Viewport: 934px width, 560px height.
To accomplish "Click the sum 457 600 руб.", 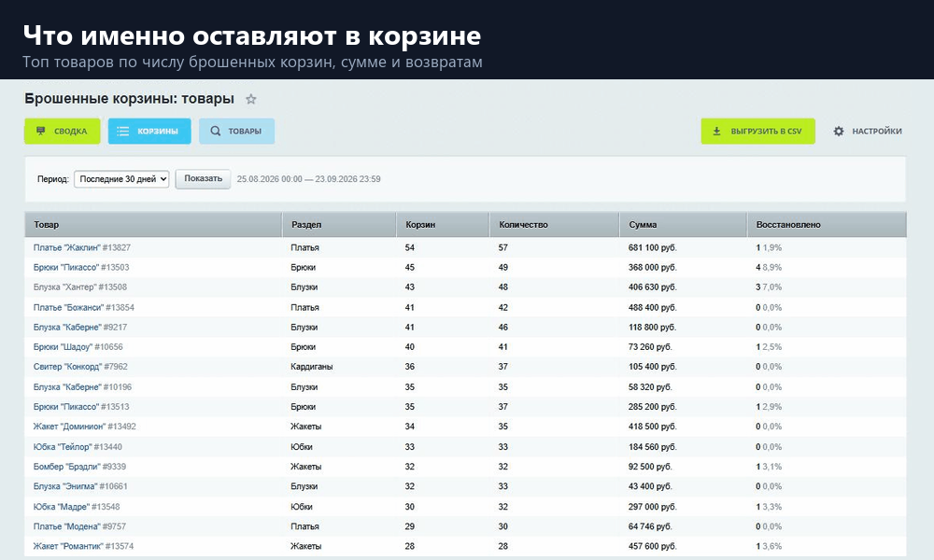I will pos(653,546).
